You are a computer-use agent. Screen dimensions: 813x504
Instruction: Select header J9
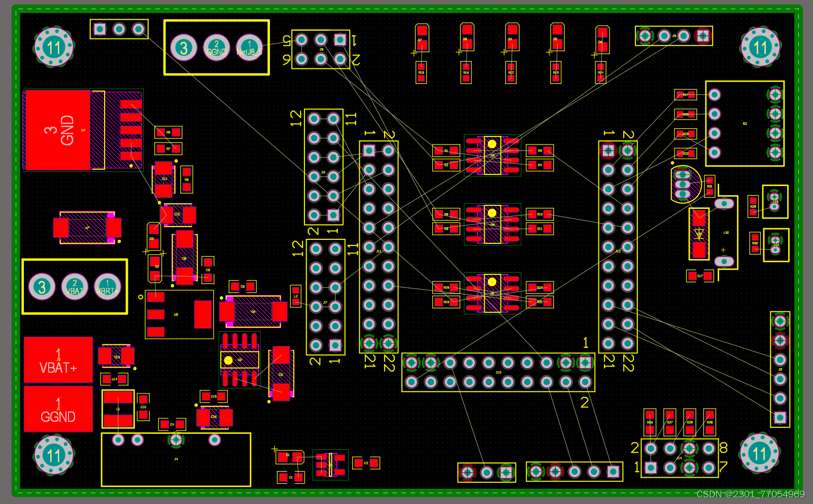(674, 36)
